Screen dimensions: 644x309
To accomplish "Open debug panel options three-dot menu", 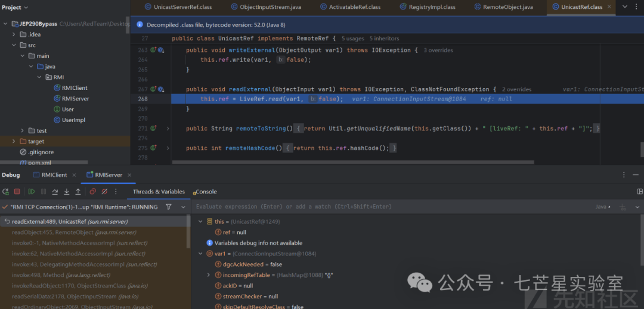I will [624, 175].
